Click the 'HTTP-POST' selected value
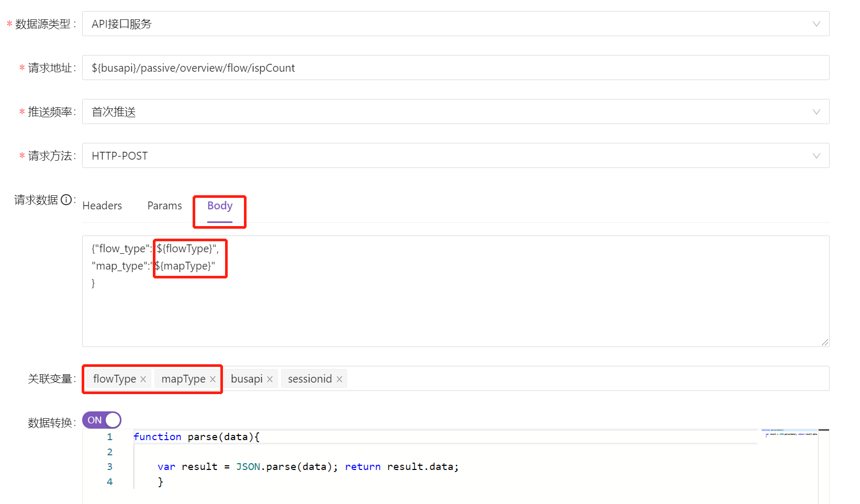Image resolution: width=860 pixels, height=504 pixels. pos(119,156)
